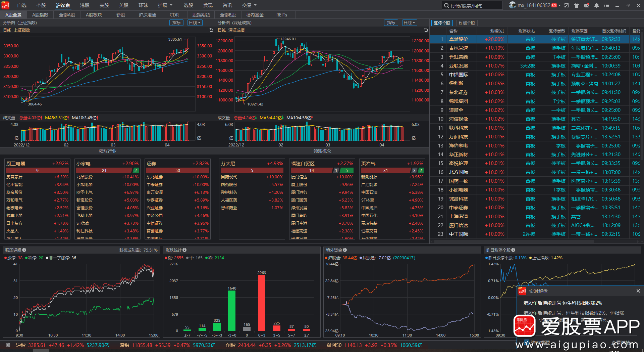Switch to the REITs tab
644x352 pixels.
pyautogui.click(x=282, y=15)
